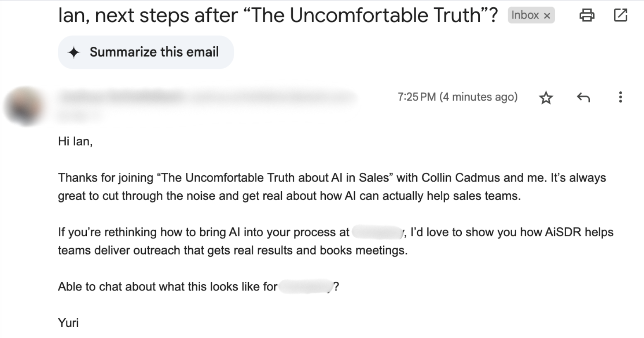
Task: Click the Inbox label chip
Action: tap(525, 15)
